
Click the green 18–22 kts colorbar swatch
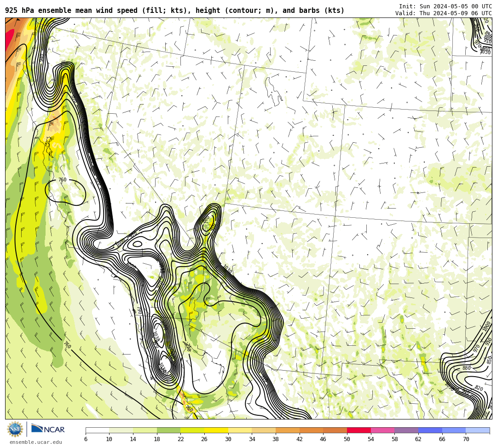click(x=168, y=430)
